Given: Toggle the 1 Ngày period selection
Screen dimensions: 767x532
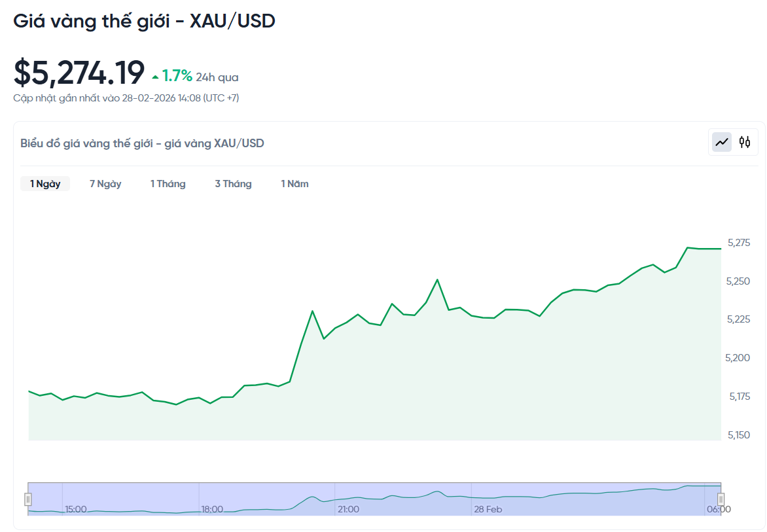Looking at the screenshot, I should pos(45,184).
